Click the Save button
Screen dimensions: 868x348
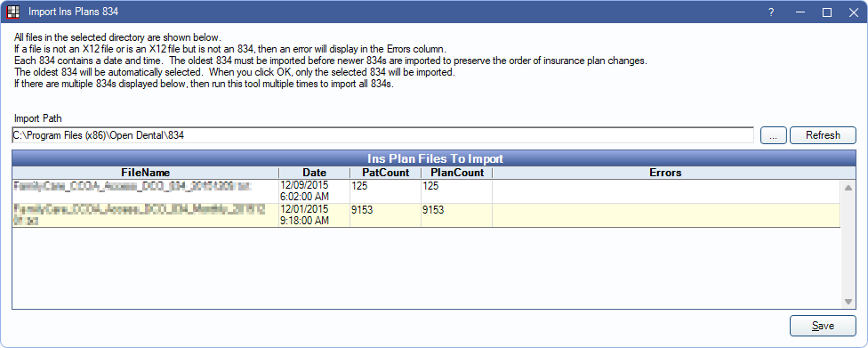click(823, 326)
